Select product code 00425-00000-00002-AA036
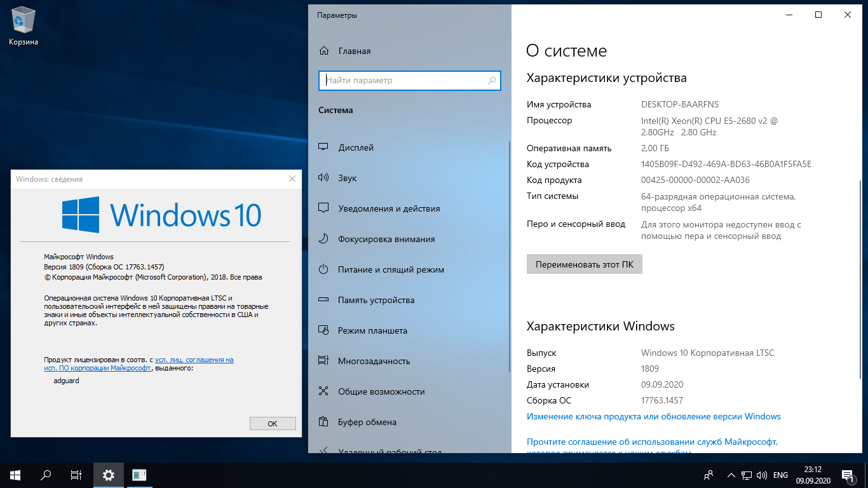 click(x=695, y=180)
